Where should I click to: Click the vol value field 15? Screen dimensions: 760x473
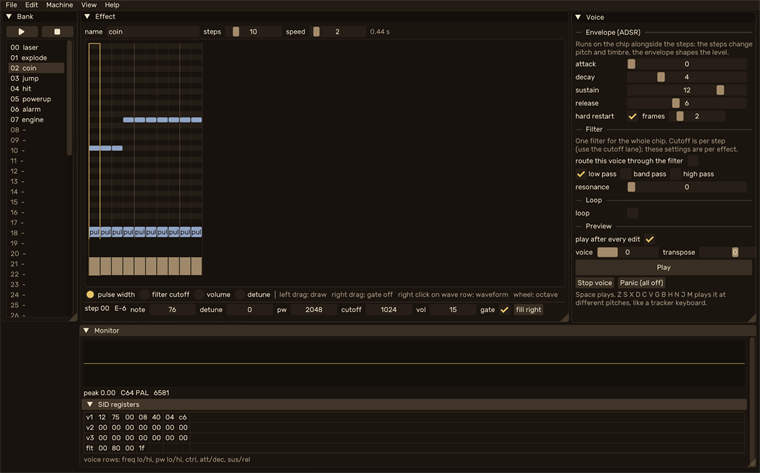453,310
